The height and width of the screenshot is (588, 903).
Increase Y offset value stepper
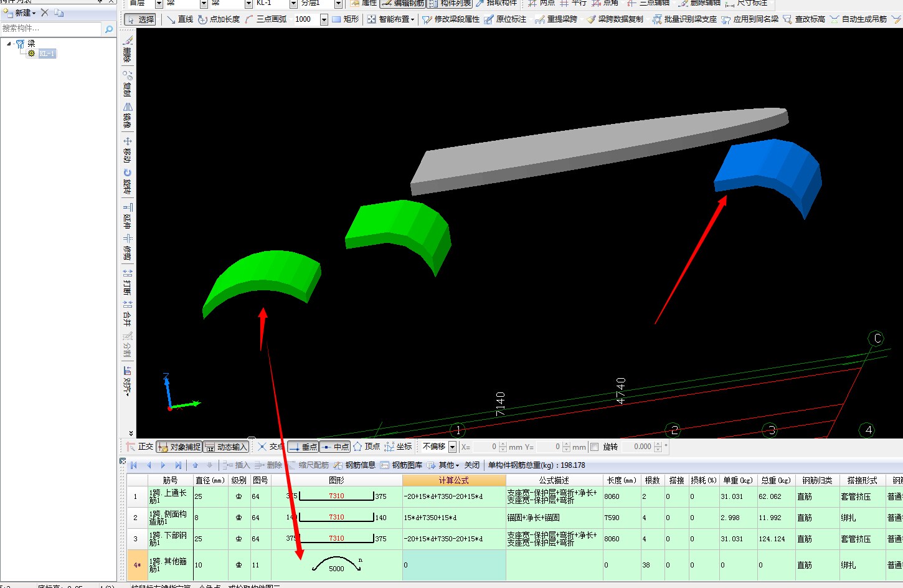point(566,444)
